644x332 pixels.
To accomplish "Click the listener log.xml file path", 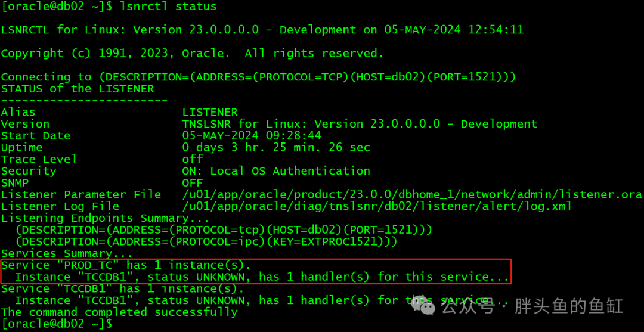I will pyautogui.click(x=377, y=206).
